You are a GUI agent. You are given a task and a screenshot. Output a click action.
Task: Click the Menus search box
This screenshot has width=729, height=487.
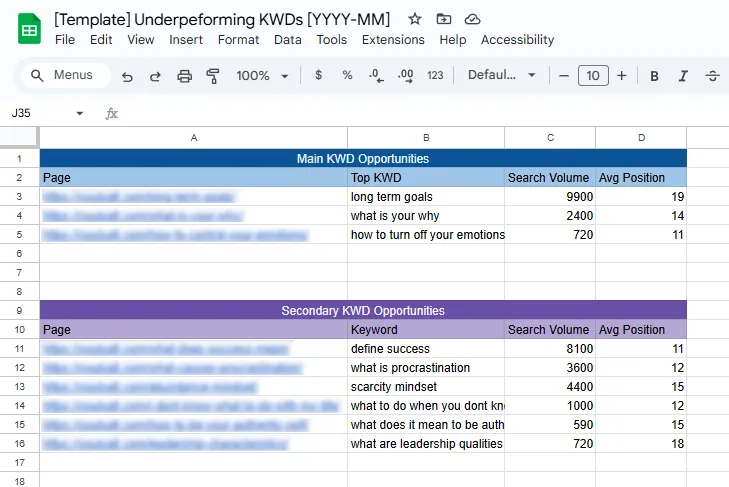(66, 75)
